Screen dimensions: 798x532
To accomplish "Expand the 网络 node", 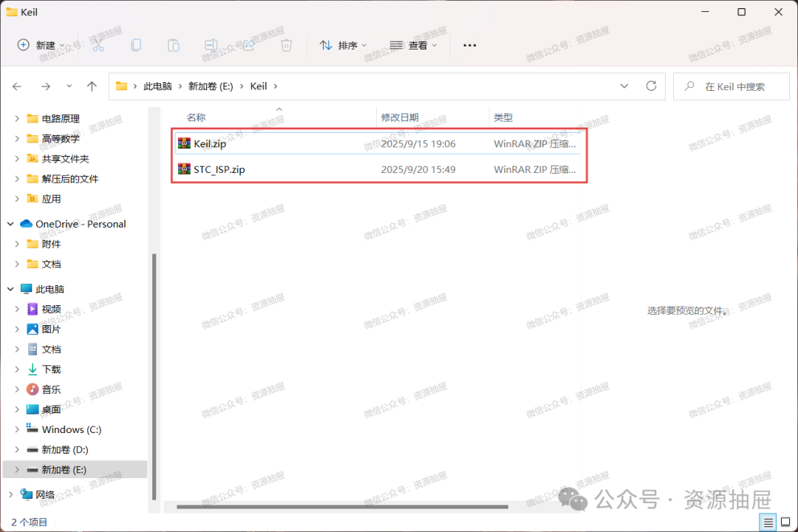I will [10, 494].
